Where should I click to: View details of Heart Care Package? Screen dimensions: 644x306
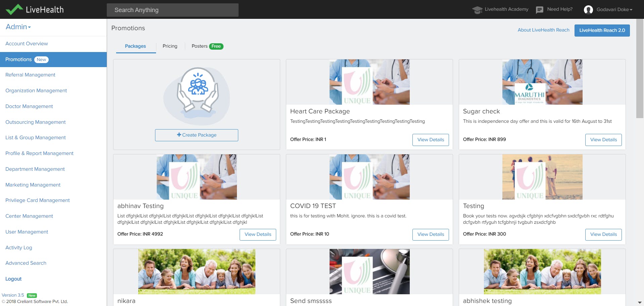point(431,140)
